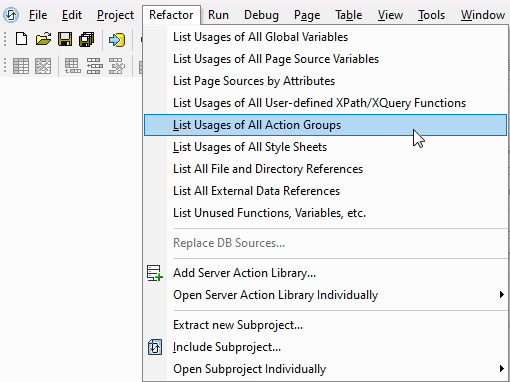Click the New file toolbar icon
This screenshot has height=382, width=510.
click(22, 39)
